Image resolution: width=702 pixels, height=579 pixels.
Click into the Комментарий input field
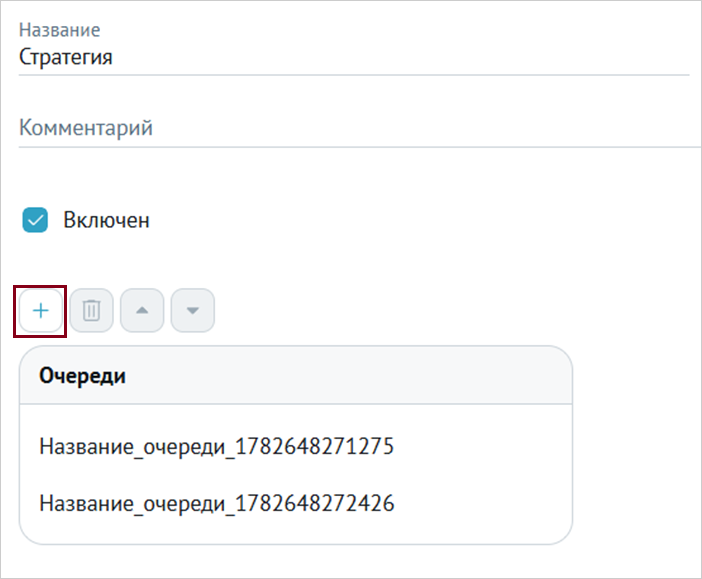click(x=360, y=128)
